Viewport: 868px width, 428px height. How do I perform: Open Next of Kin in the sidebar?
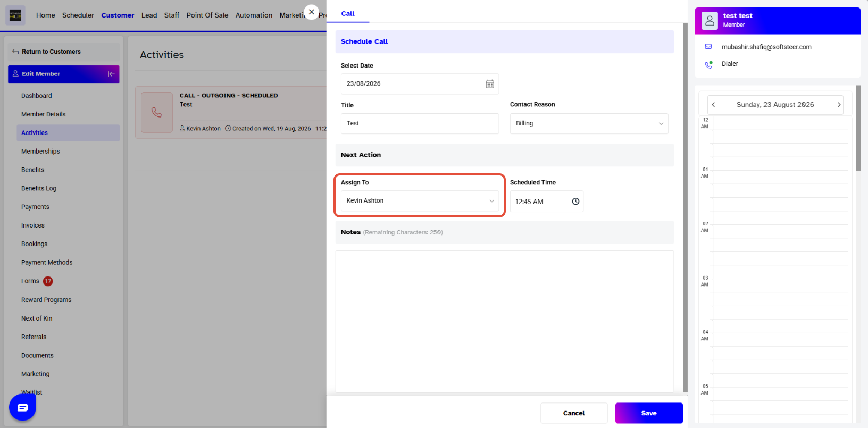click(37, 318)
